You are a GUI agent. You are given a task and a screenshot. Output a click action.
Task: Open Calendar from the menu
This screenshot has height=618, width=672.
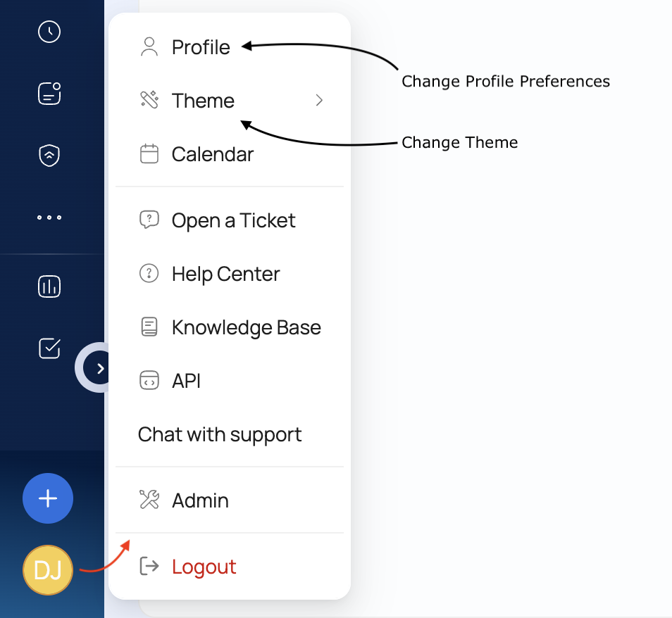tap(212, 154)
